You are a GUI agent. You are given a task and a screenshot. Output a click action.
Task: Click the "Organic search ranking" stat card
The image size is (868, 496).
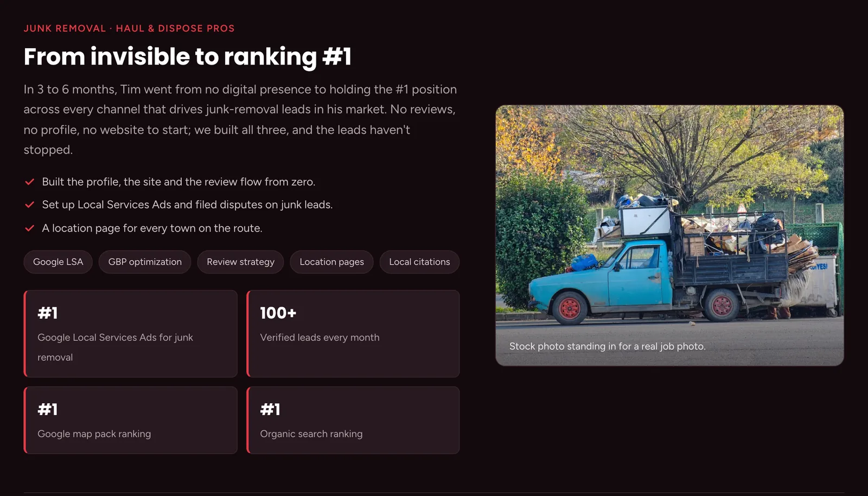tap(353, 420)
